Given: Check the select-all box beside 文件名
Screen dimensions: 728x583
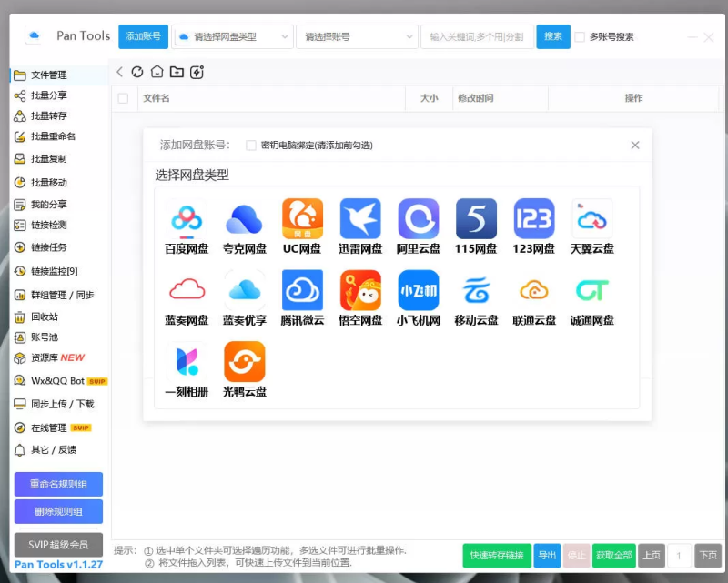Looking at the screenshot, I should click(x=123, y=98).
